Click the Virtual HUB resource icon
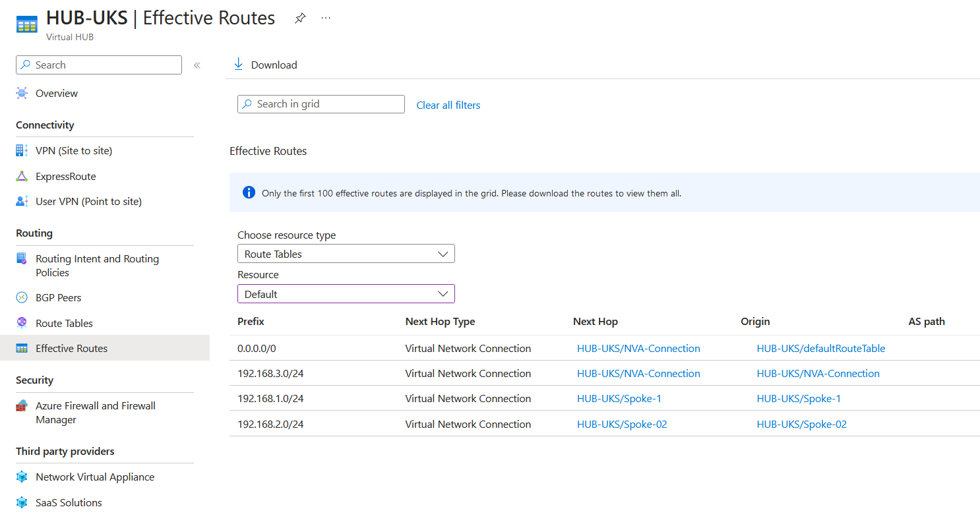980x530 pixels. pos(27,25)
